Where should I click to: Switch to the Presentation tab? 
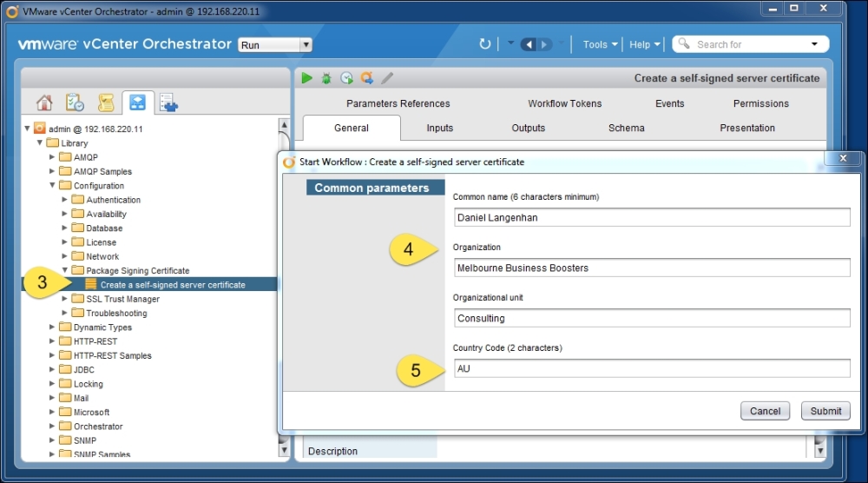746,128
